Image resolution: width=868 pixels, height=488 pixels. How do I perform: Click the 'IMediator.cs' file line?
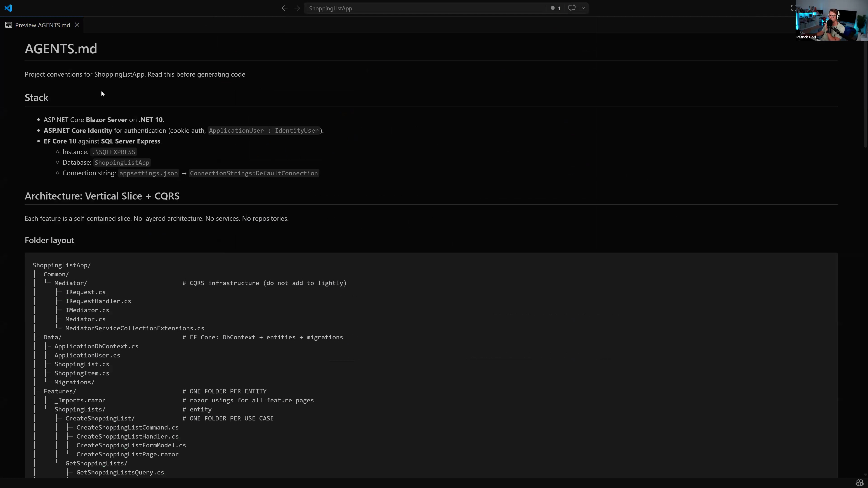(x=87, y=310)
